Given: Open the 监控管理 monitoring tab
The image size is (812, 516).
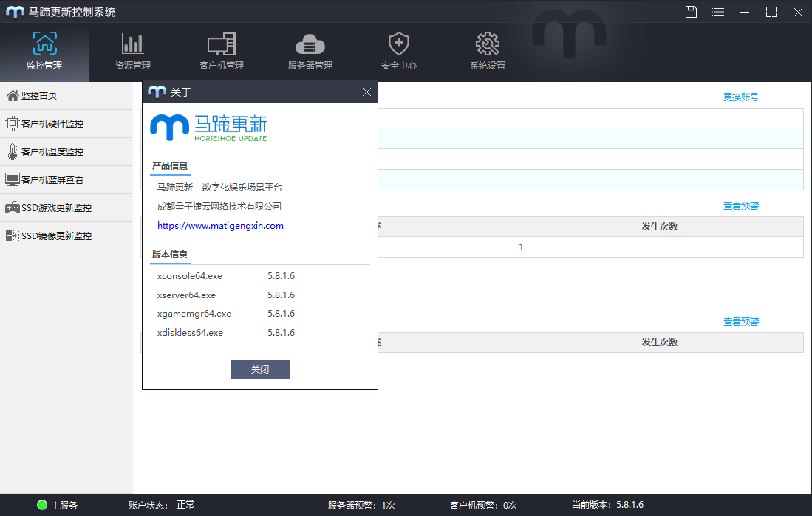Looking at the screenshot, I should [x=44, y=51].
